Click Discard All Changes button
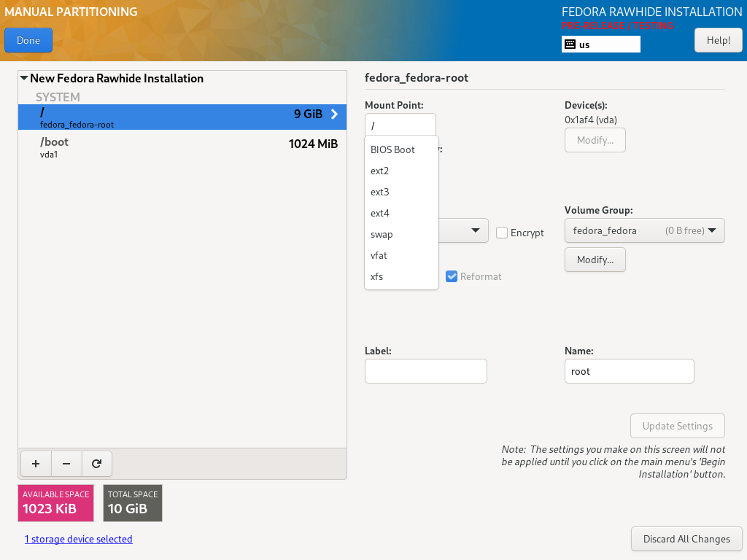This screenshot has height=560, width=747. click(686, 539)
